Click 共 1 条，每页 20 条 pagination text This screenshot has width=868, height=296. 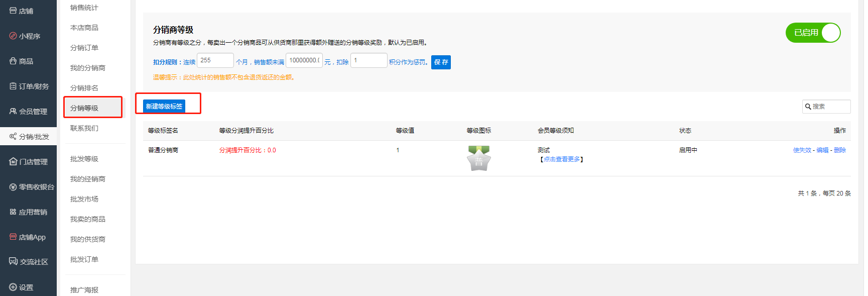tap(824, 193)
